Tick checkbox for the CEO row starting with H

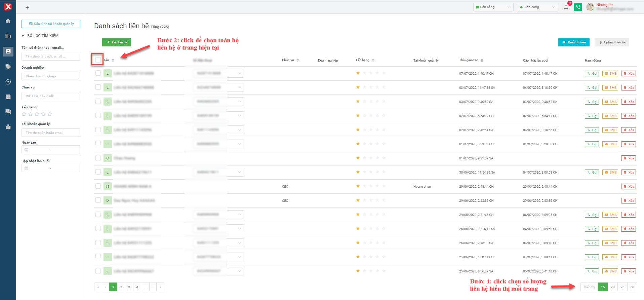[x=98, y=186]
